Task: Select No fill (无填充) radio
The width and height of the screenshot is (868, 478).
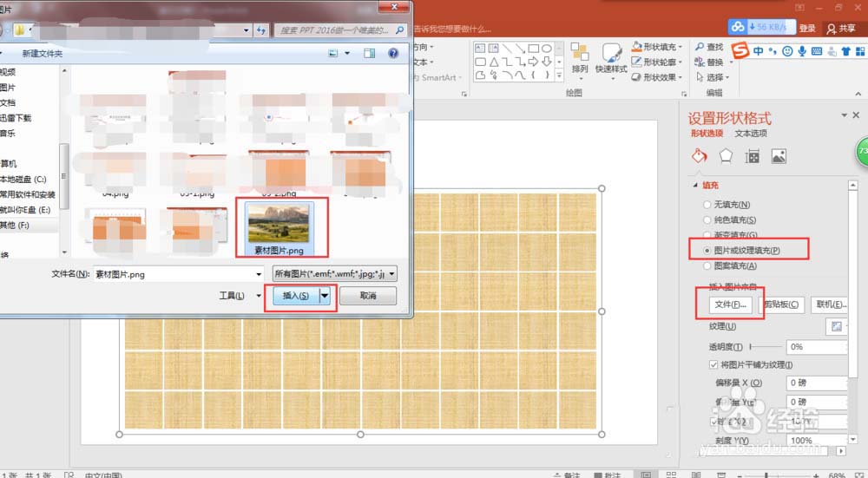Action: click(x=707, y=205)
